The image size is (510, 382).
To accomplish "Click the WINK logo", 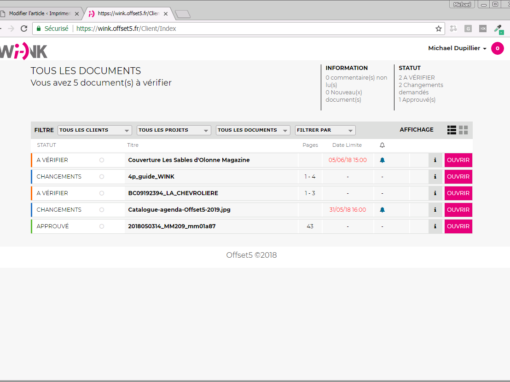I will tap(24, 51).
